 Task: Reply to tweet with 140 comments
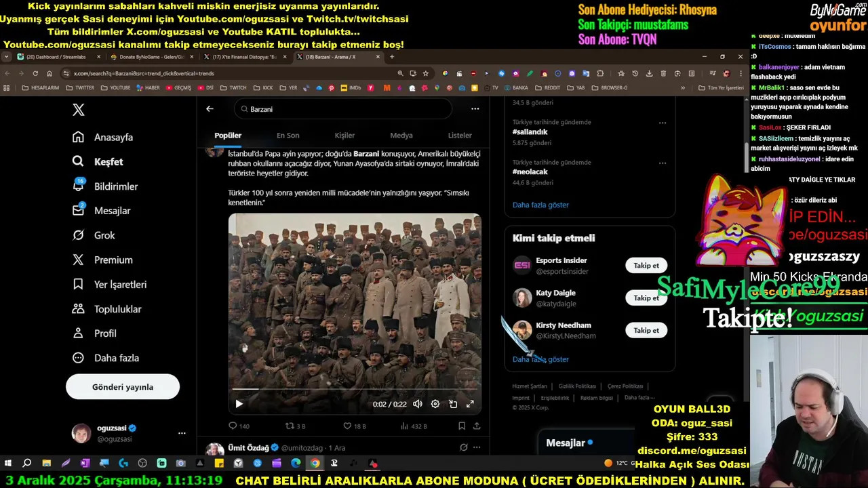[x=239, y=426]
